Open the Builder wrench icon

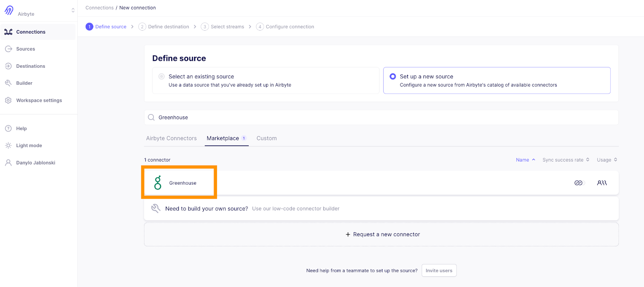tap(8, 83)
